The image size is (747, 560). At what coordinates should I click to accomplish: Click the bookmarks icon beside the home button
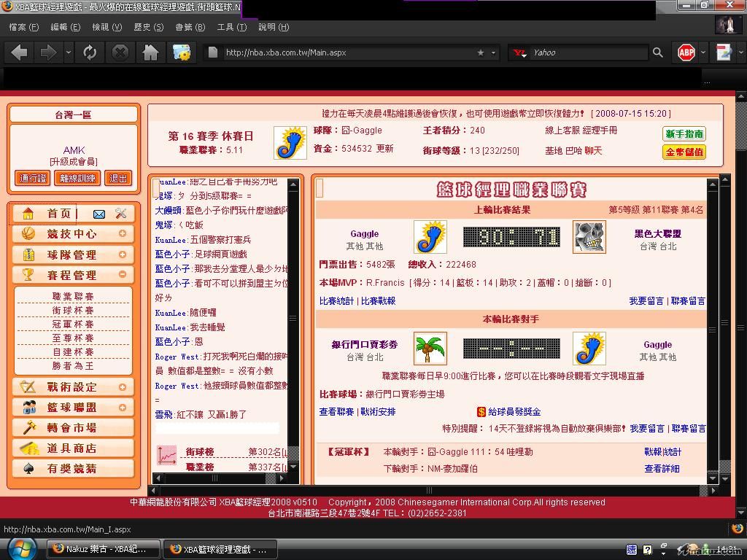(x=182, y=52)
